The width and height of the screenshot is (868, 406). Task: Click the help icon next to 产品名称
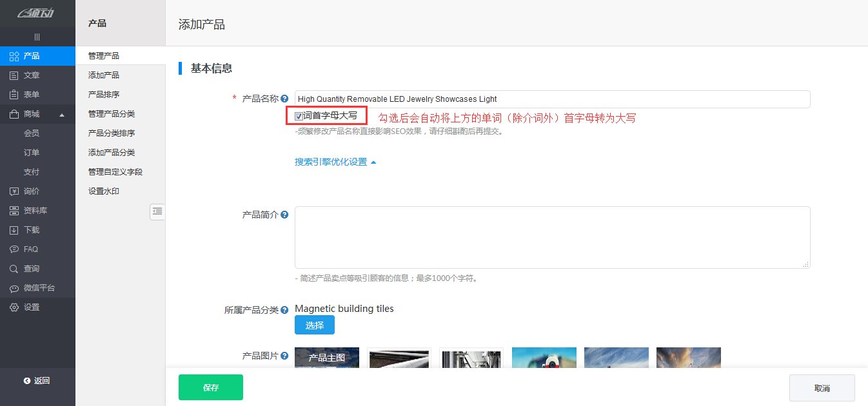(x=284, y=99)
